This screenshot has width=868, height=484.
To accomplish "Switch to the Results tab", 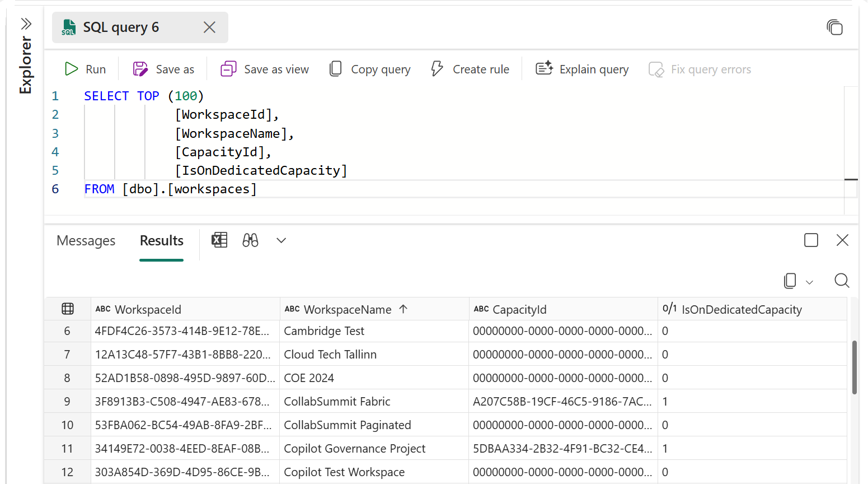I will 162,241.
